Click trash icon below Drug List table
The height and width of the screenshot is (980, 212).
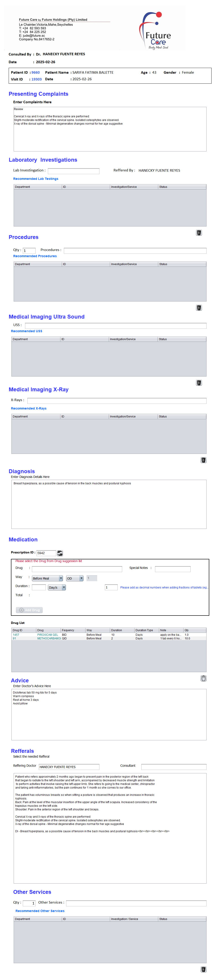point(203,678)
